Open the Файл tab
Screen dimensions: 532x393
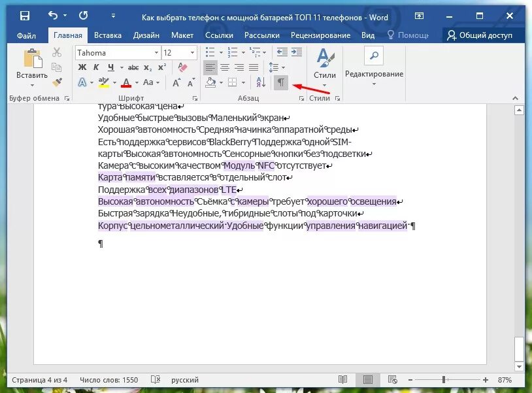pos(26,35)
